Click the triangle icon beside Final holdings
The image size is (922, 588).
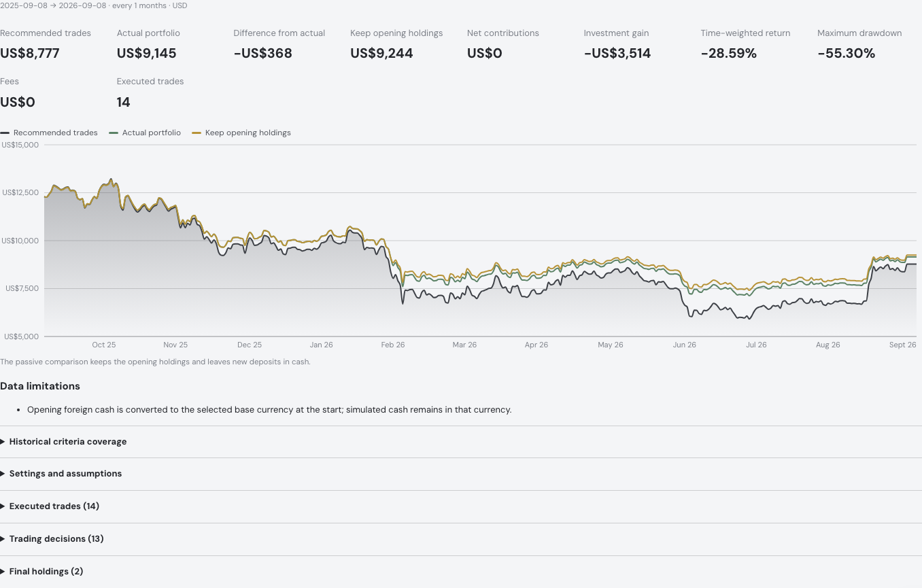[3, 572]
